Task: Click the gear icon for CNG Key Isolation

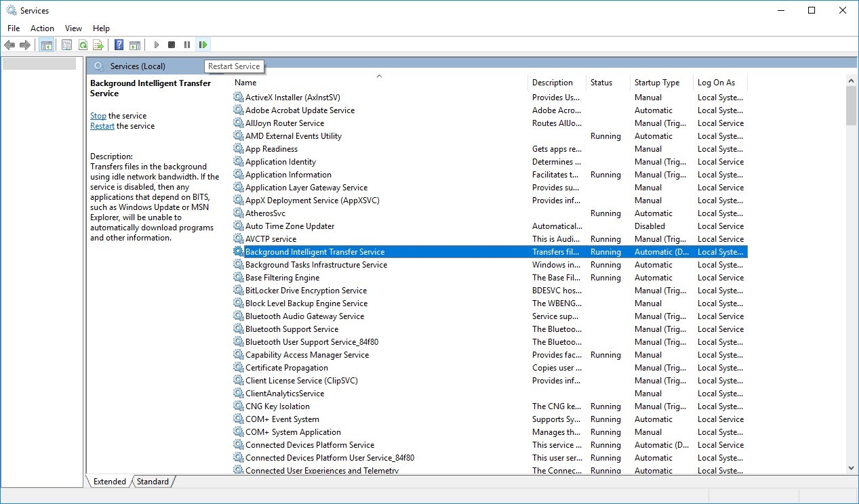Action: tap(238, 406)
